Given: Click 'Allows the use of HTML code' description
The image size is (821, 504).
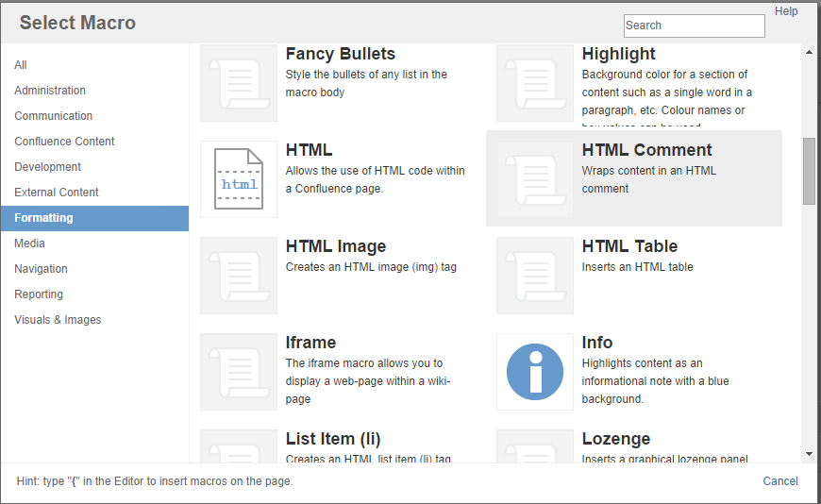Looking at the screenshot, I should pyautogui.click(x=375, y=179).
